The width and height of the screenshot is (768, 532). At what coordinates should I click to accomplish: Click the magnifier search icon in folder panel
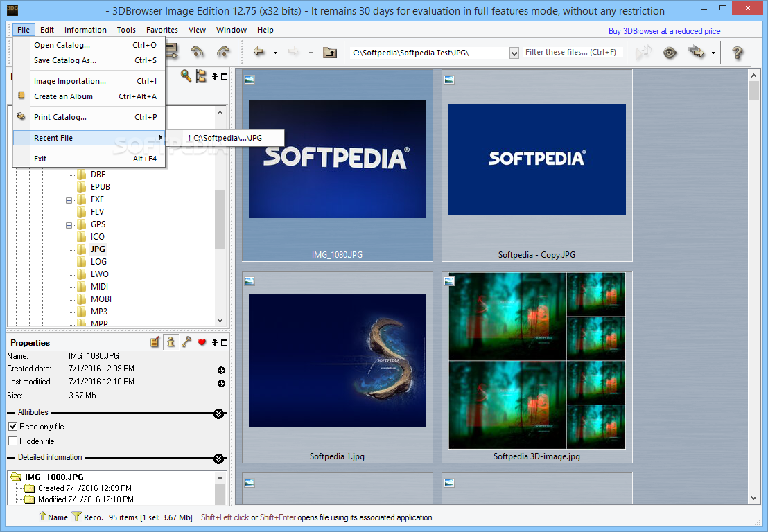(x=186, y=76)
